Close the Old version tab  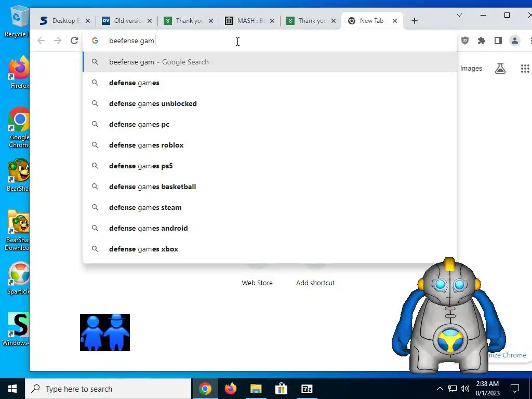tap(149, 21)
